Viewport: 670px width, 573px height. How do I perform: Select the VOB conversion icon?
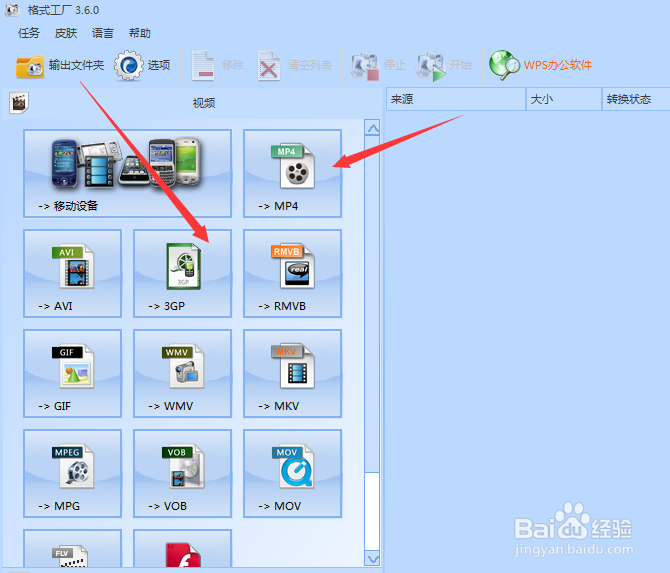point(182,473)
